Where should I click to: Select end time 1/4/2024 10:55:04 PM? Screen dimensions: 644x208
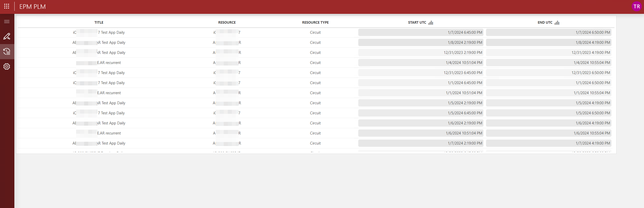(x=549, y=63)
